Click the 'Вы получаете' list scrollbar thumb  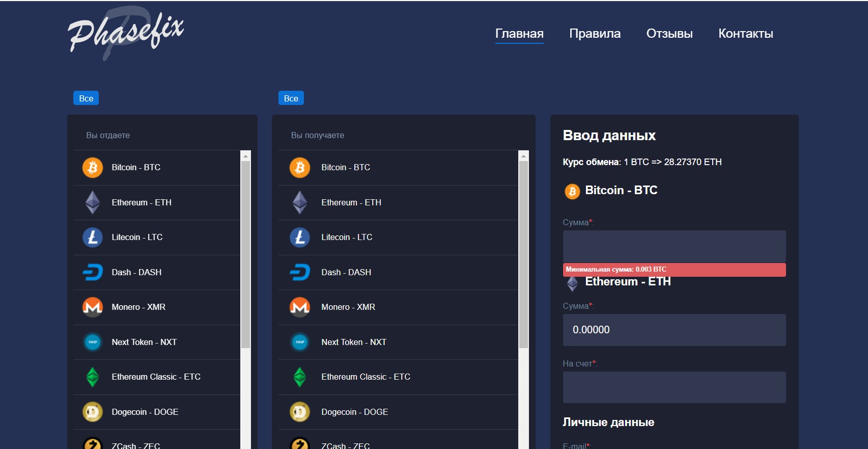click(x=523, y=255)
